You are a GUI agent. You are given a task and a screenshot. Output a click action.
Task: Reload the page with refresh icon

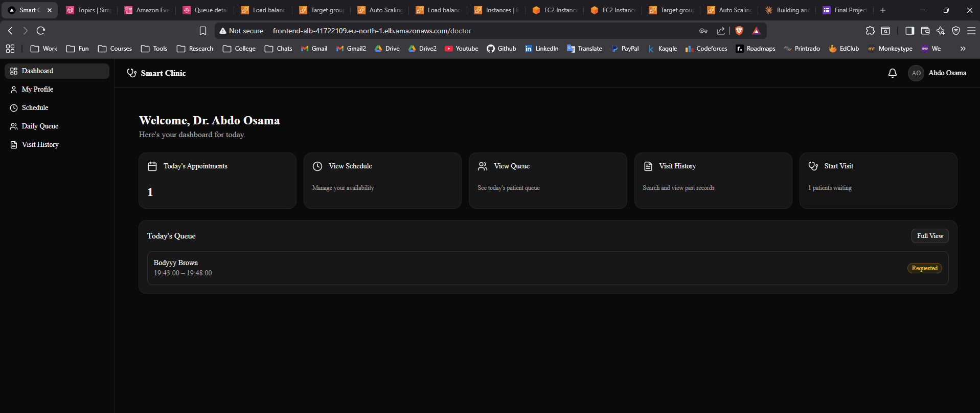point(41,31)
